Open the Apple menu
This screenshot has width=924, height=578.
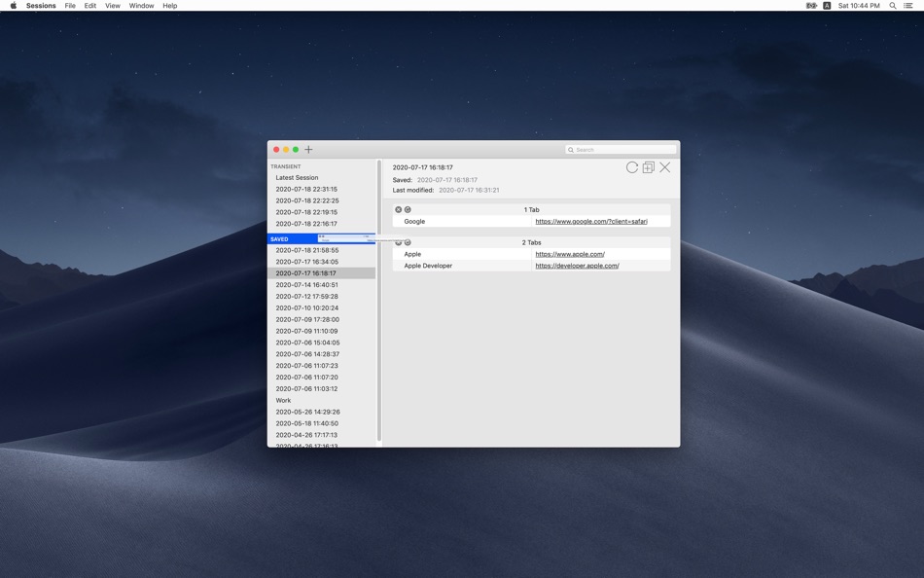click(13, 5)
